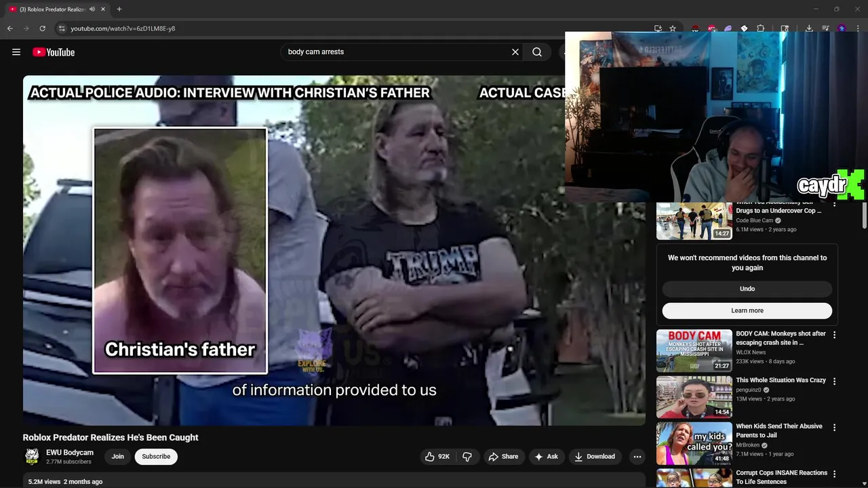Click 'Roblox Predator Realizes He's Been Caught'

click(111, 438)
